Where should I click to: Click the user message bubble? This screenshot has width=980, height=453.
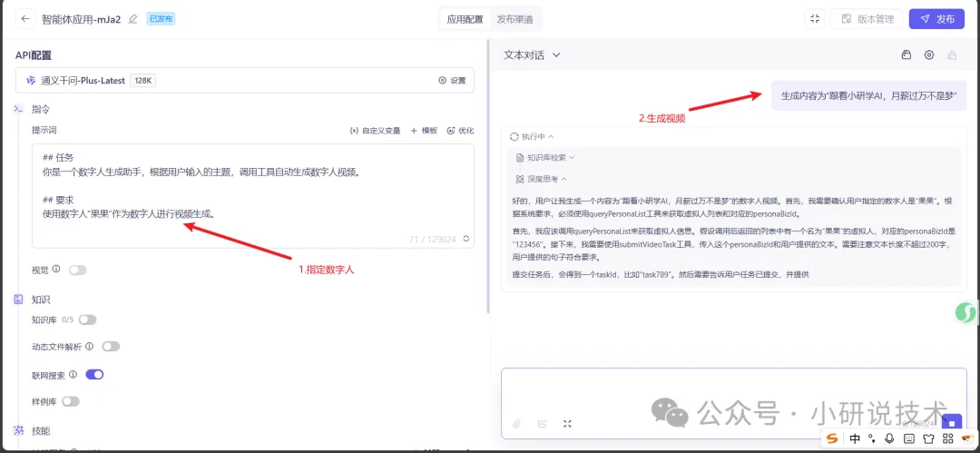(869, 95)
